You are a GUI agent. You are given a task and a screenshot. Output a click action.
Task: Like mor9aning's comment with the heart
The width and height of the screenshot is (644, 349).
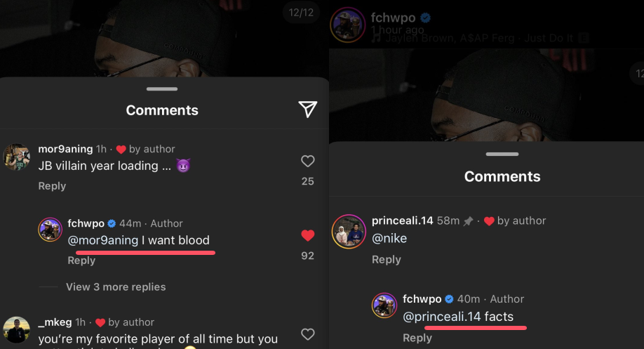307,162
